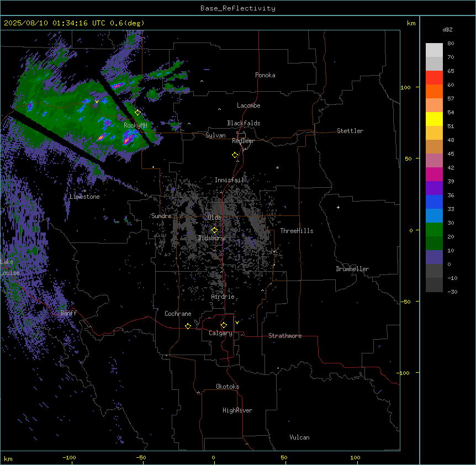The width and height of the screenshot is (476, 465).
Task: Click the Didsbury town label
Action: coord(211,238)
